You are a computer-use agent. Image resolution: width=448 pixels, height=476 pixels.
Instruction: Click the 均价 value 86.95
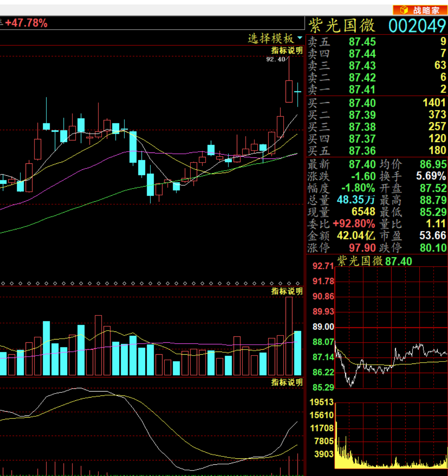coord(433,164)
